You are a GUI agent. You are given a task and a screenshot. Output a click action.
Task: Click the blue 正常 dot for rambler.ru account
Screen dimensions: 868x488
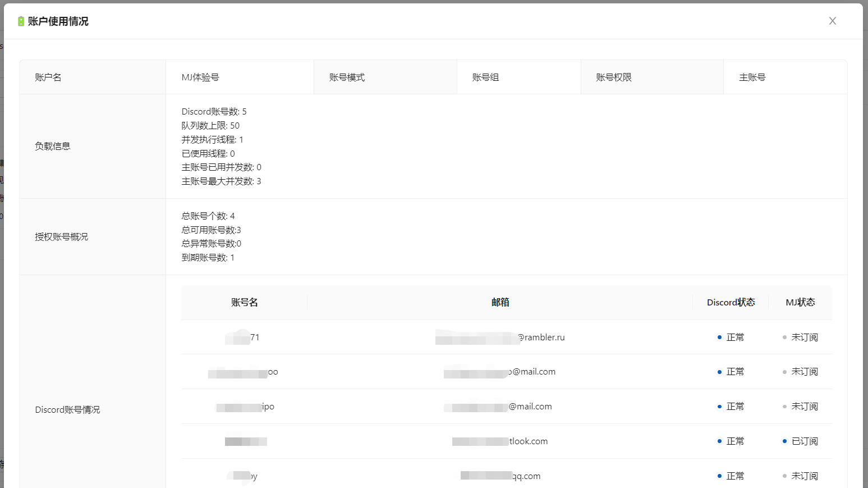[719, 338]
